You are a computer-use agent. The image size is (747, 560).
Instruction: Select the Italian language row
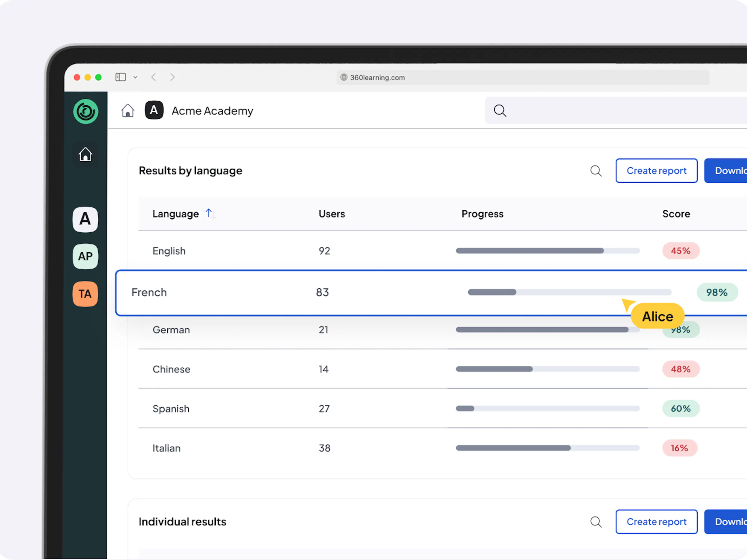click(x=443, y=448)
